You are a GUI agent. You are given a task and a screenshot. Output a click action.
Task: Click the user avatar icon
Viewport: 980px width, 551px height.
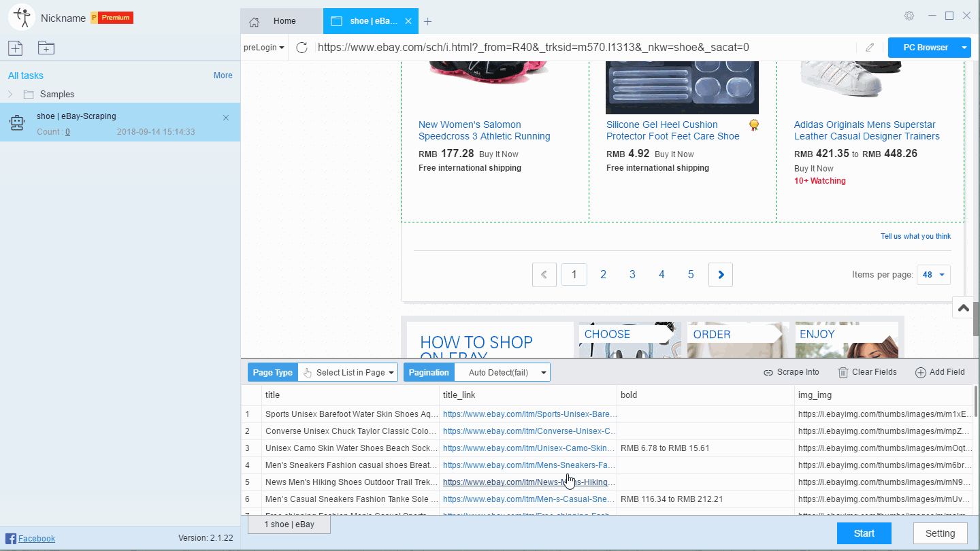click(22, 17)
